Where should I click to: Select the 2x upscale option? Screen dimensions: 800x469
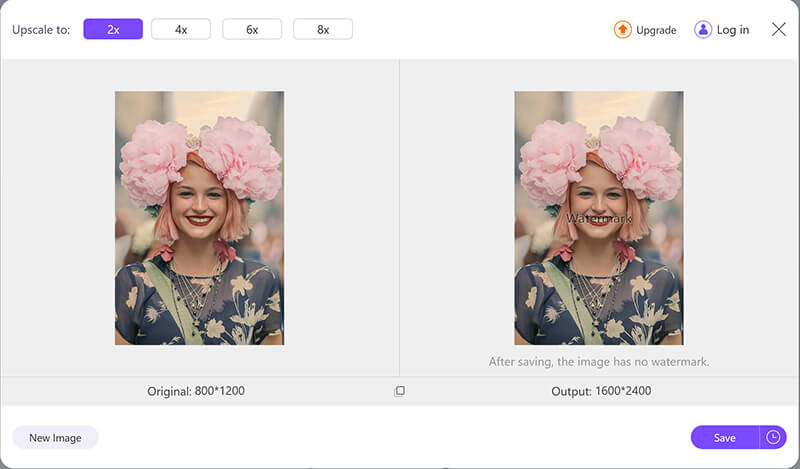(x=113, y=30)
